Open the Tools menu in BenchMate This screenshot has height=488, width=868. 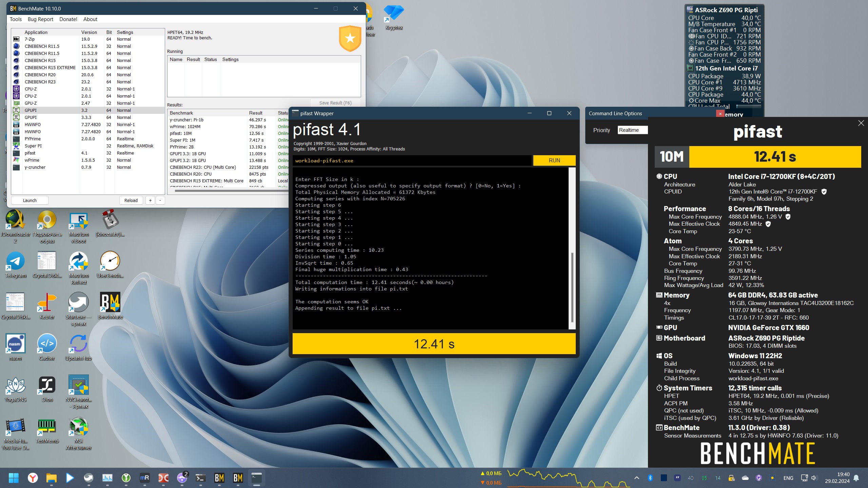[x=16, y=19]
